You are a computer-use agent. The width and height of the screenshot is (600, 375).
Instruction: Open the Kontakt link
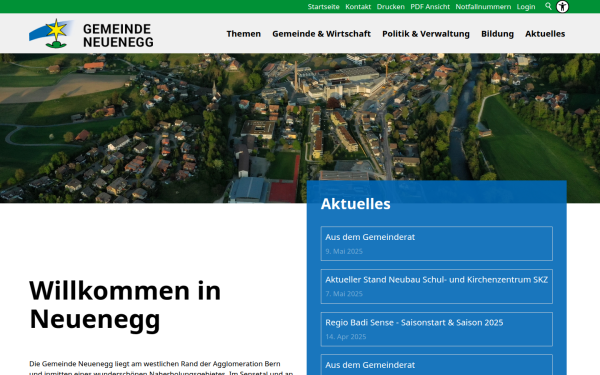358,7
